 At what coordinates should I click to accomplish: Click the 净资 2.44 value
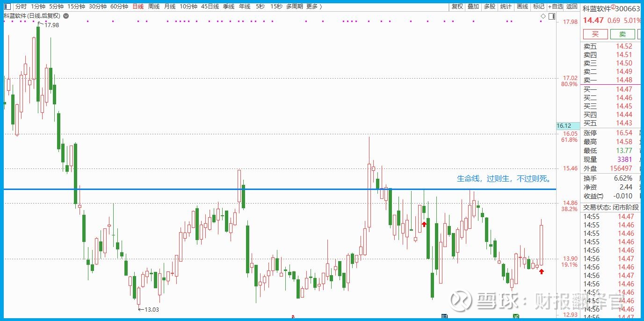point(626,187)
